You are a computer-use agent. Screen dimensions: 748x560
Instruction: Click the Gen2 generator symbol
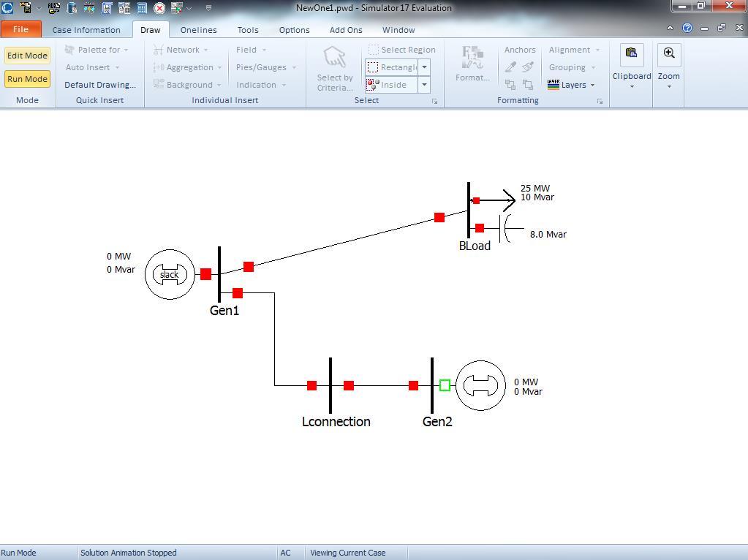(480, 385)
